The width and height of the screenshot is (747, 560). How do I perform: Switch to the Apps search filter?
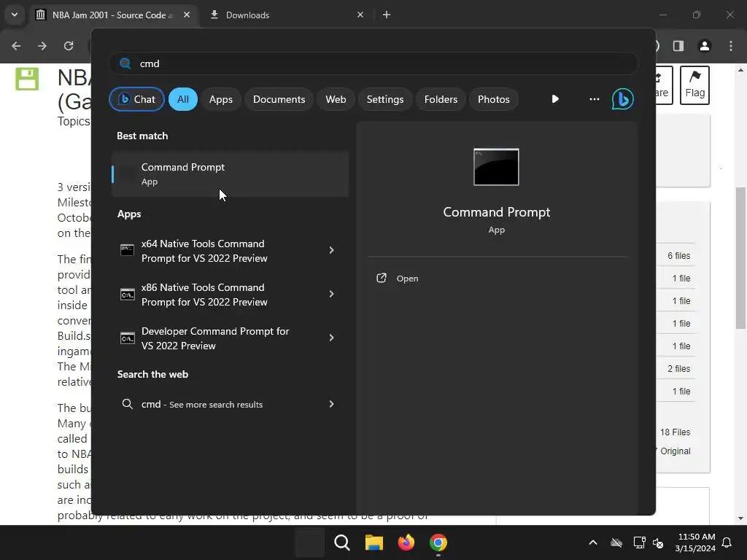[x=220, y=99]
